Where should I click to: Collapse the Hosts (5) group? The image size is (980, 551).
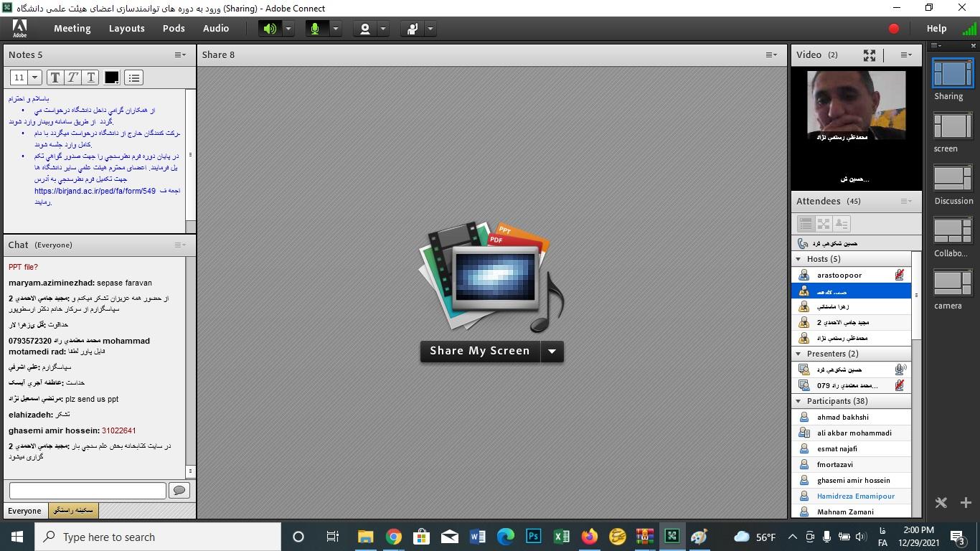(x=798, y=259)
